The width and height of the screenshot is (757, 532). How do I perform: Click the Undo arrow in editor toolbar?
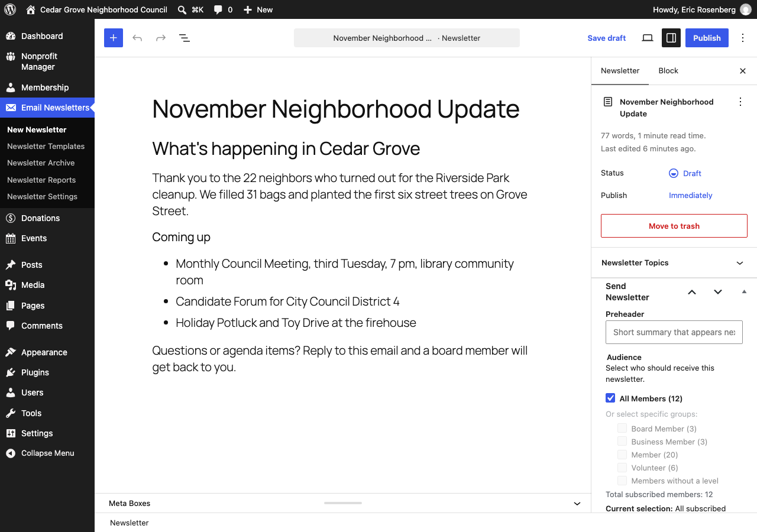pos(137,38)
